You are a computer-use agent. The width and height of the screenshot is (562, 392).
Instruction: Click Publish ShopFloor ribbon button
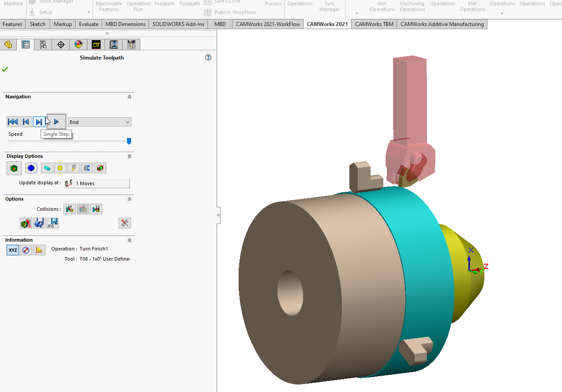pyautogui.click(x=230, y=12)
